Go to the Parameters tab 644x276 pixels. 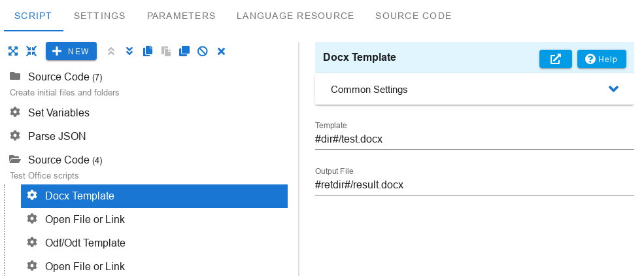click(x=181, y=16)
